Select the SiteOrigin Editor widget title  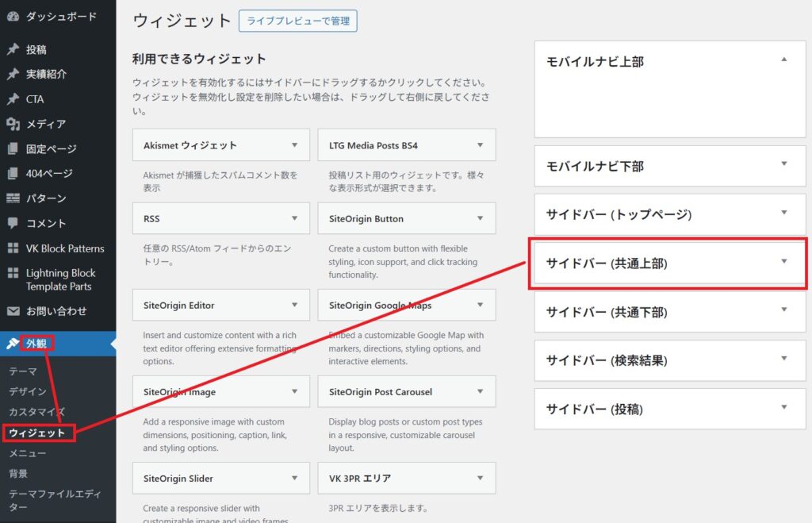tap(179, 305)
